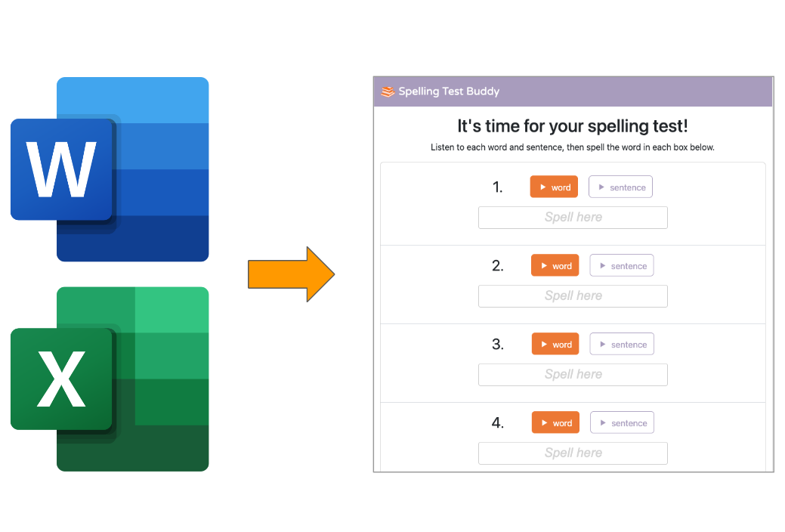Viewport: 785px width, 532px height.
Task: Click the Microsoft Word icon
Action: pos(110,169)
